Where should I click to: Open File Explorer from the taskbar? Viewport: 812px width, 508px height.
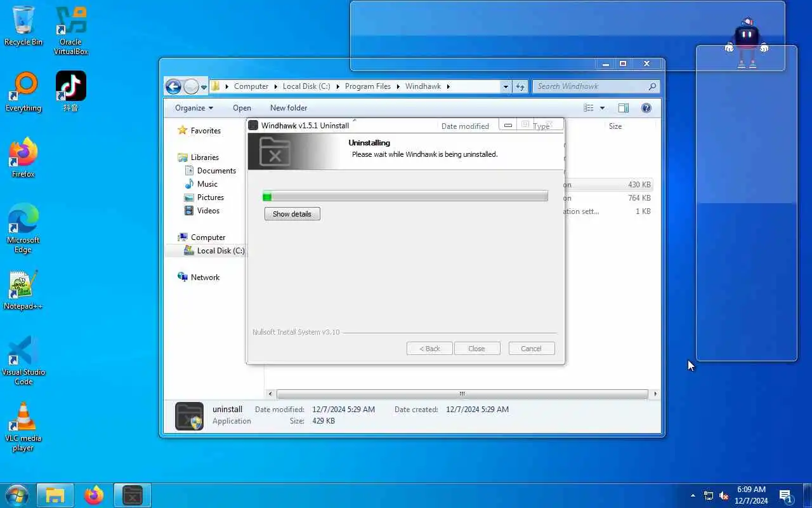(x=55, y=495)
